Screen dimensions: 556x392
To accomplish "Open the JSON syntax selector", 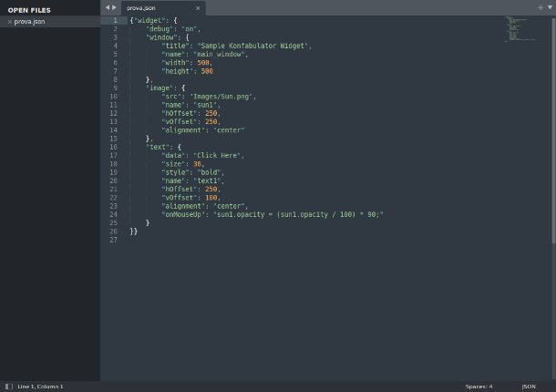I will (529, 387).
